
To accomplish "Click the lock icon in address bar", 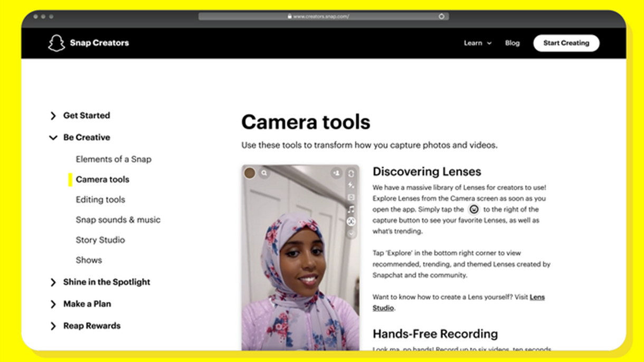I will point(290,16).
